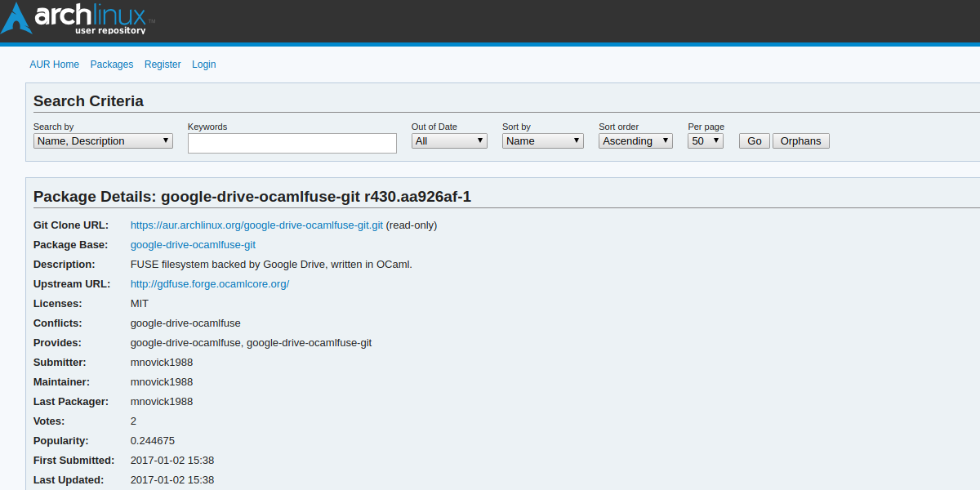
Task: Open the Sort by Name dropdown
Action: coord(543,140)
